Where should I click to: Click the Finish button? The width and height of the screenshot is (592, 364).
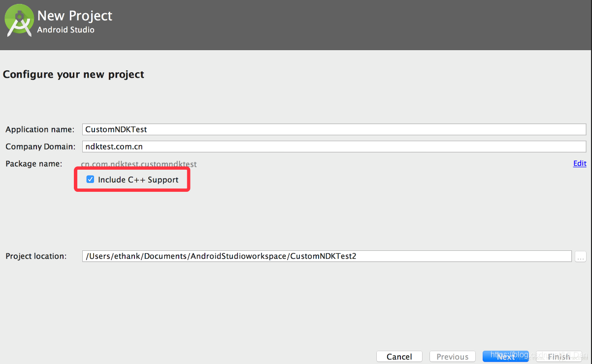click(x=559, y=357)
